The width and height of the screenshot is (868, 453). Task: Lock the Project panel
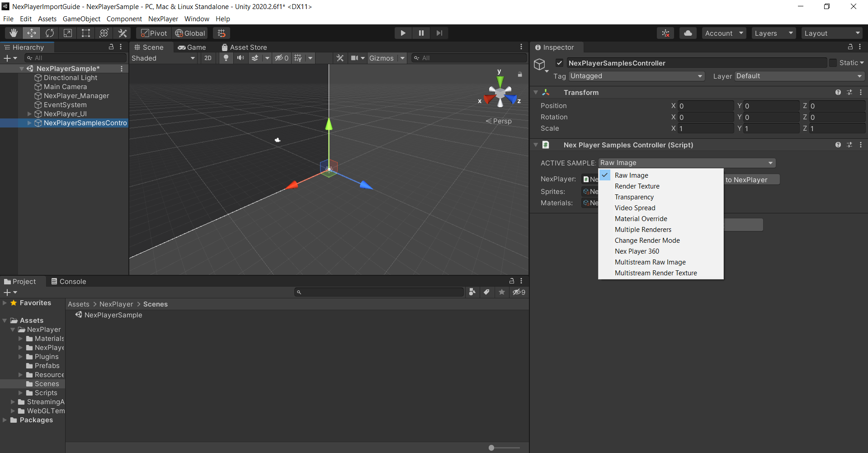(512, 281)
